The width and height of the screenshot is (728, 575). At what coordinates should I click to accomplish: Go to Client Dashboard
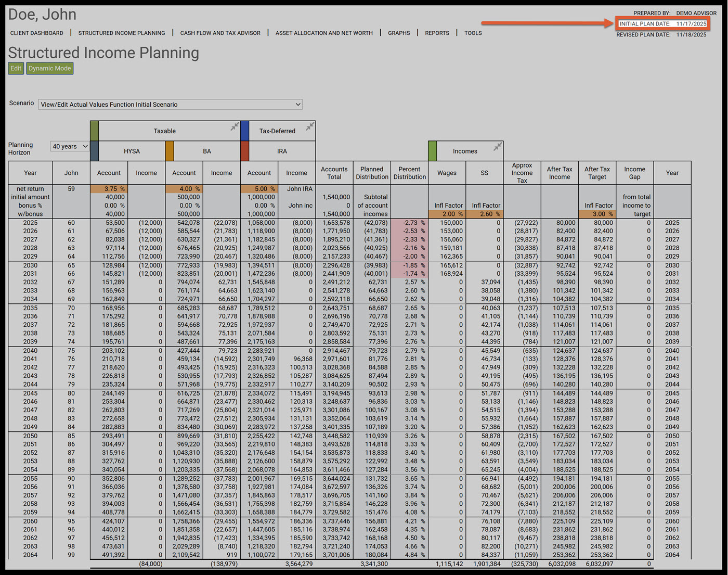pyautogui.click(x=37, y=33)
